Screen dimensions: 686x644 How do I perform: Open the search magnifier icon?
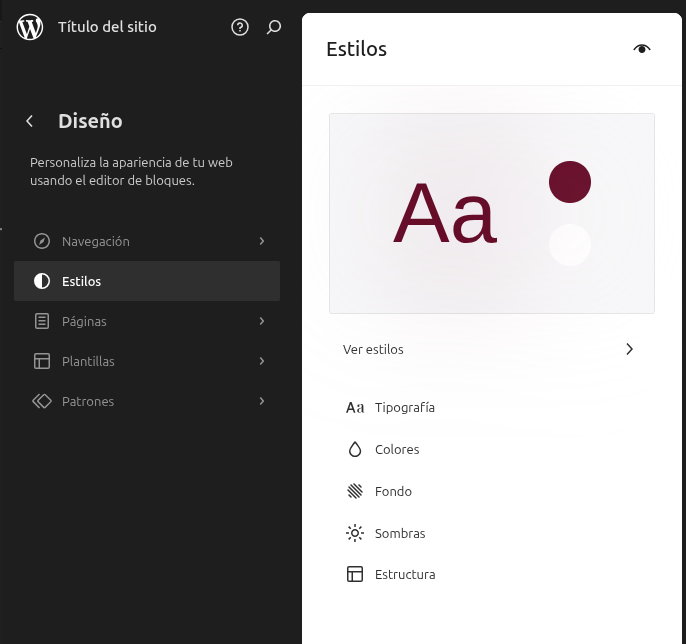click(274, 27)
